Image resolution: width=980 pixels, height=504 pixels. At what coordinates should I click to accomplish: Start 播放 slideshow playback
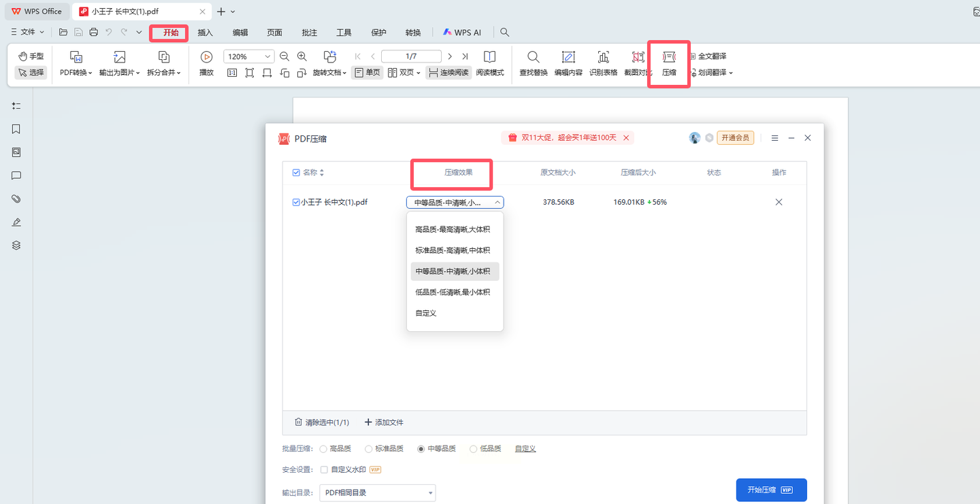coord(206,63)
